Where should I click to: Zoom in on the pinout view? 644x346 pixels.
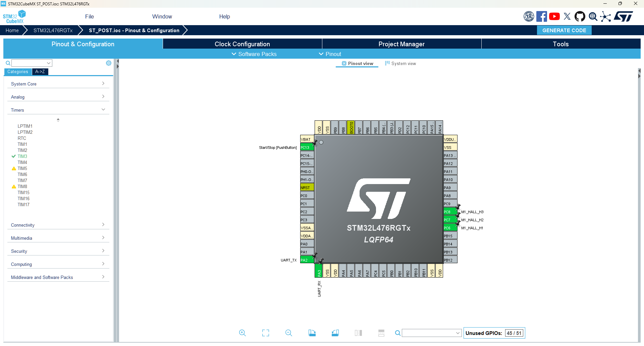pyautogui.click(x=242, y=333)
